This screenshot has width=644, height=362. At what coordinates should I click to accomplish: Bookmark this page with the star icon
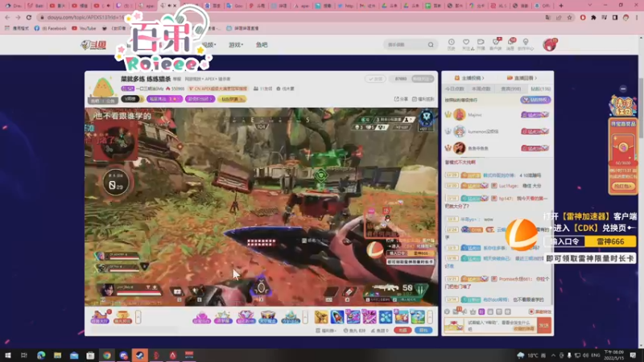click(x=569, y=18)
